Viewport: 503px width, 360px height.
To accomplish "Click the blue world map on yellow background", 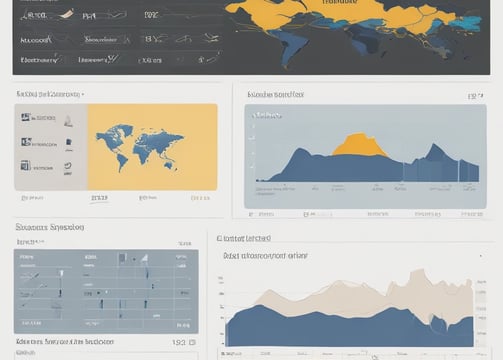I will click(140, 147).
